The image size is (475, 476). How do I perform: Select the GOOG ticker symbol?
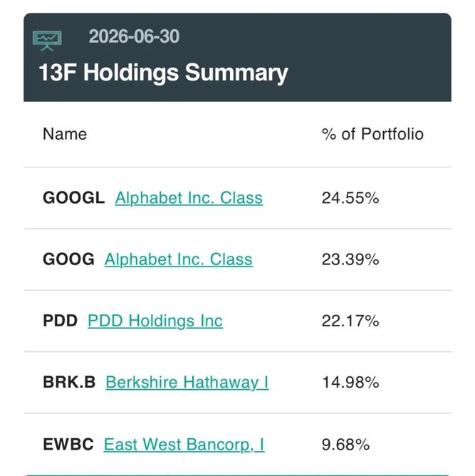(x=68, y=259)
